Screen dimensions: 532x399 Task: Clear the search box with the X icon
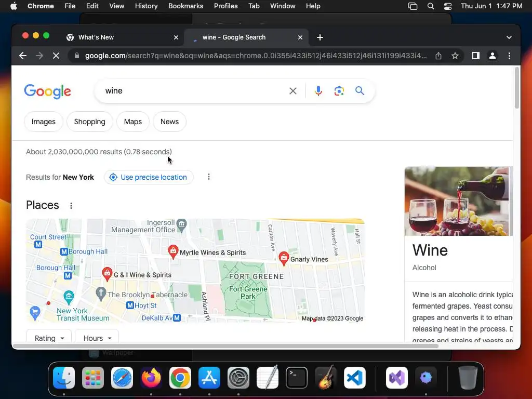(x=293, y=91)
